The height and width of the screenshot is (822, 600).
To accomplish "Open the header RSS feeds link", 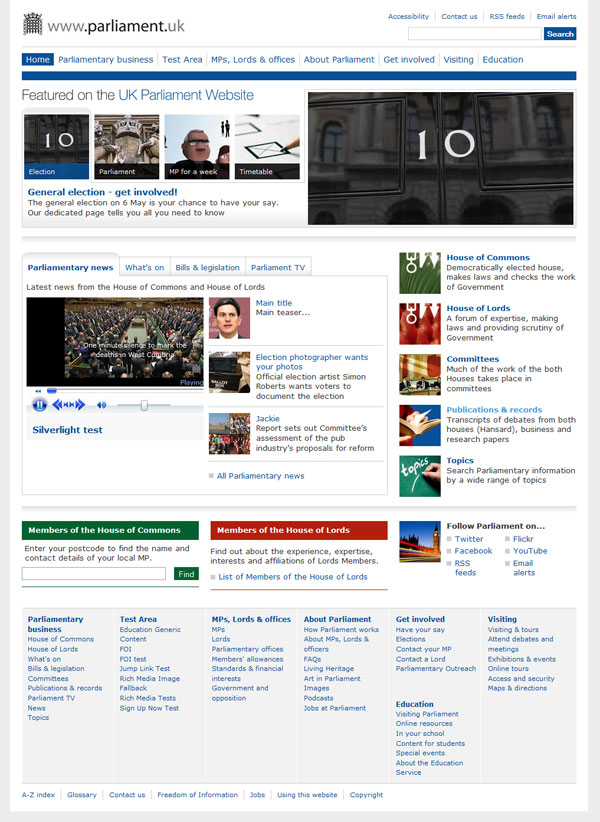I will click(507, 16).
